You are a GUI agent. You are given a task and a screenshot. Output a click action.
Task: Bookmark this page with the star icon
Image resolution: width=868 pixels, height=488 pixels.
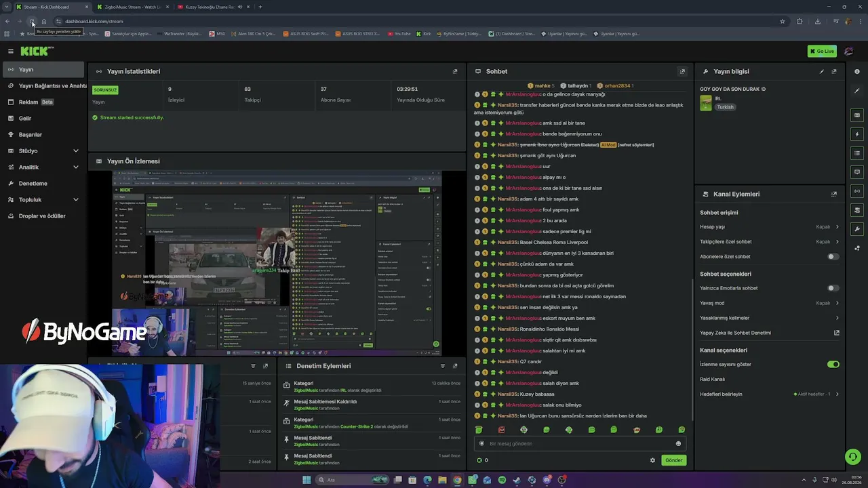pos(783,21)
